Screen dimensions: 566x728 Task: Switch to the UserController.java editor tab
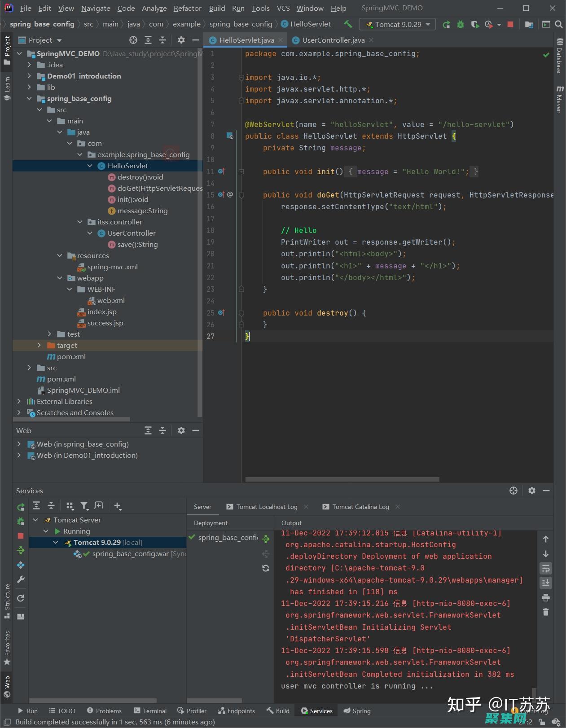click(333, 40)
